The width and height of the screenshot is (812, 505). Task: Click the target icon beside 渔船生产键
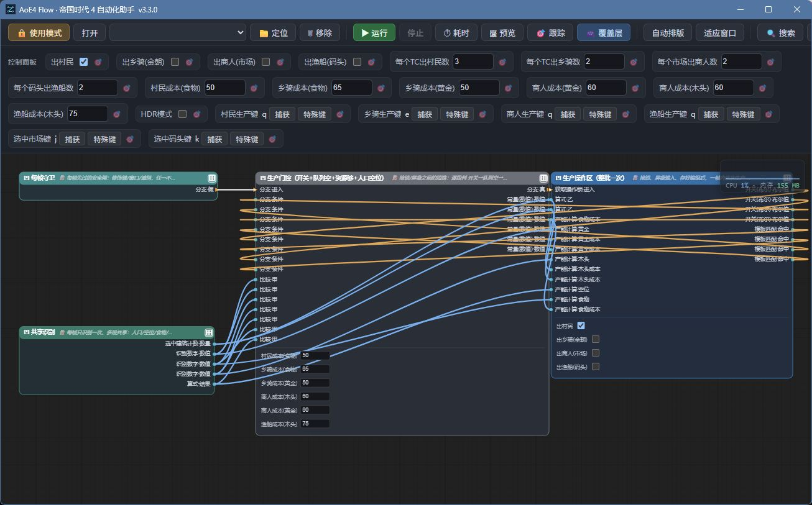point(768,114)
